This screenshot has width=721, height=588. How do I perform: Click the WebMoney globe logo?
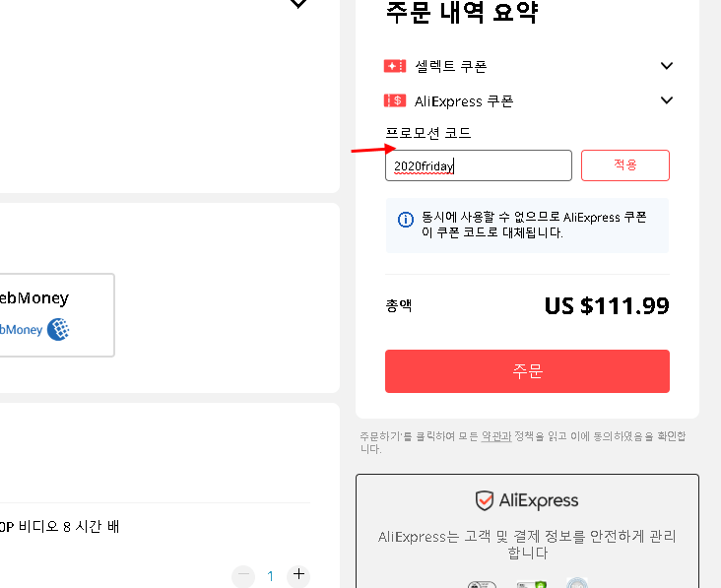[58, 329]
